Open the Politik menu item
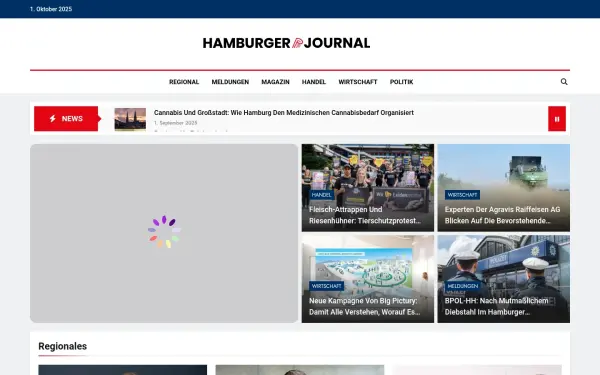This screenshot has width=600, height=375. click(401, 82)
